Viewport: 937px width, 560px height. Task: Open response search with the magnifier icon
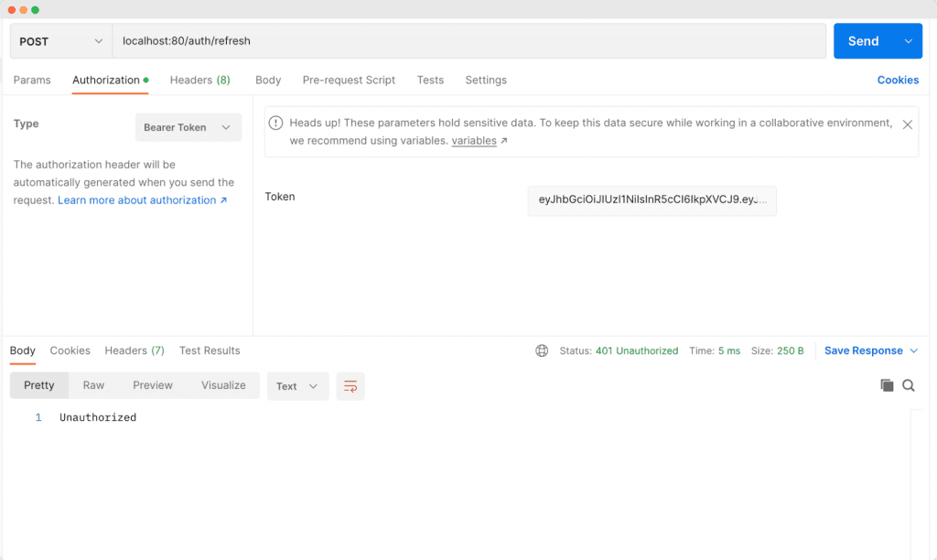point(909,385)
